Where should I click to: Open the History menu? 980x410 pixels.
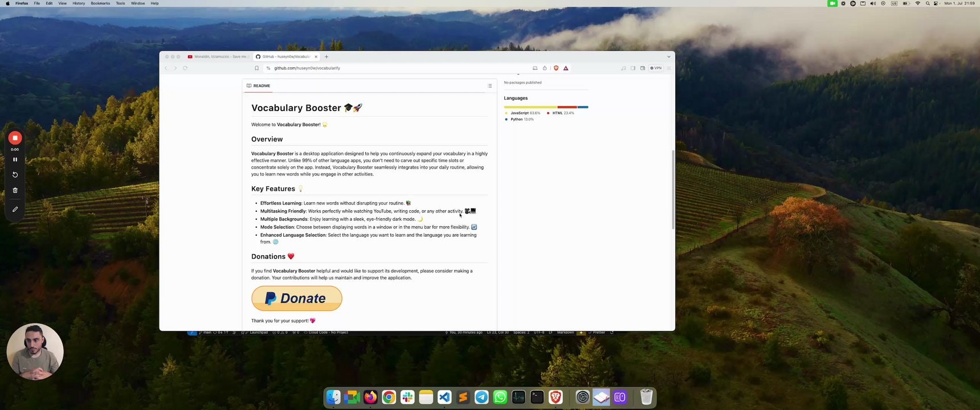pyautogui.click(x=79, y=3)
